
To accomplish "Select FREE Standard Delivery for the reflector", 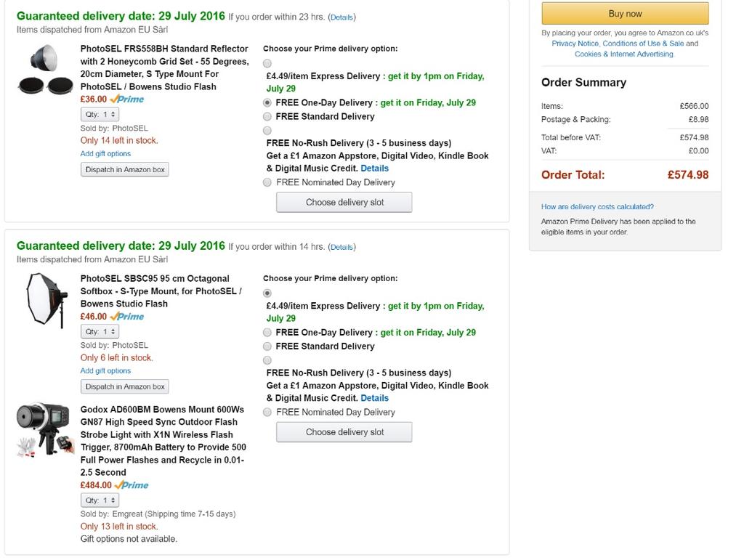I will [267, 116].
